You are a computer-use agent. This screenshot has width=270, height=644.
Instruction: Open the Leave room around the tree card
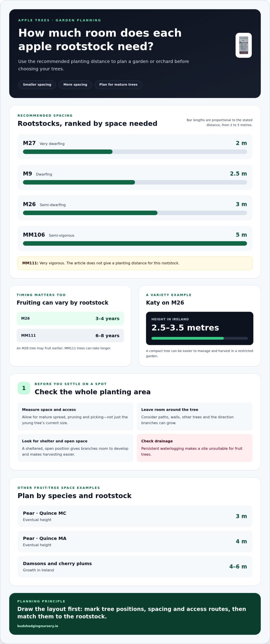coord(195,416)
